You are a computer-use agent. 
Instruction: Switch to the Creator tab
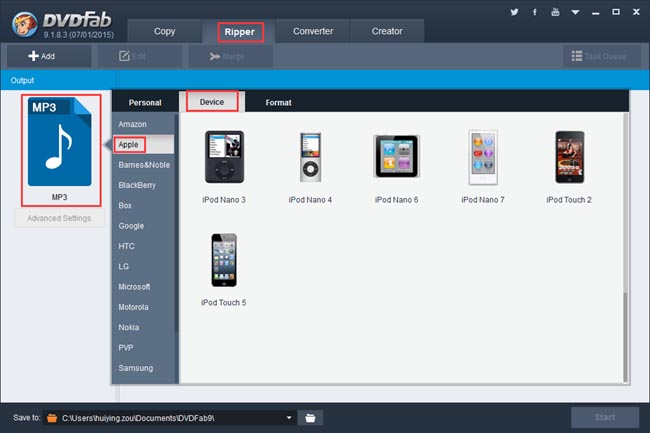click(387, 31)
